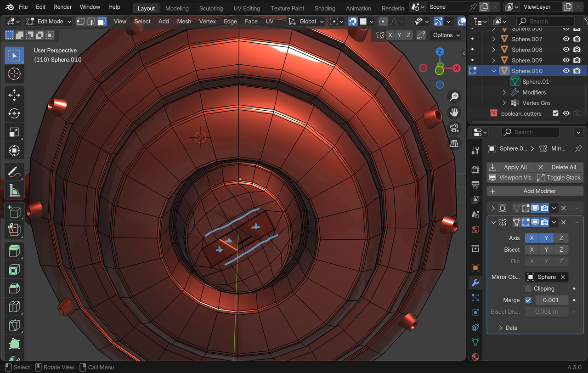This screenshot has width=588, height=373.
Task: Open the World properties tab
Action: click(x=475, y=229)
